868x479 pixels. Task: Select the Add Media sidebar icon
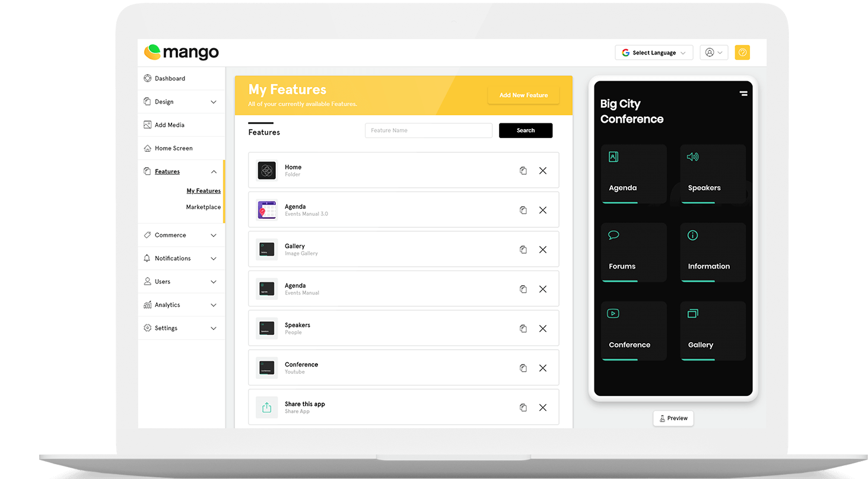coord(147,124)
